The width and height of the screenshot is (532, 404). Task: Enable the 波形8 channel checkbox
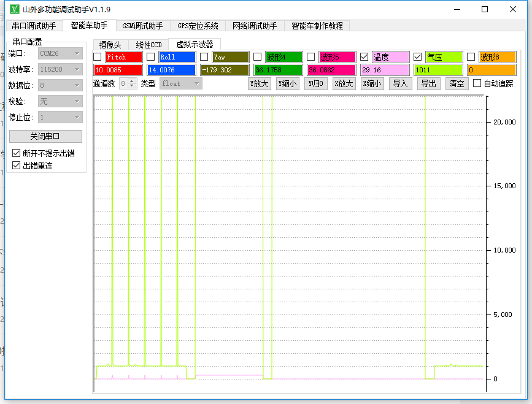click(x=471, y=57)
